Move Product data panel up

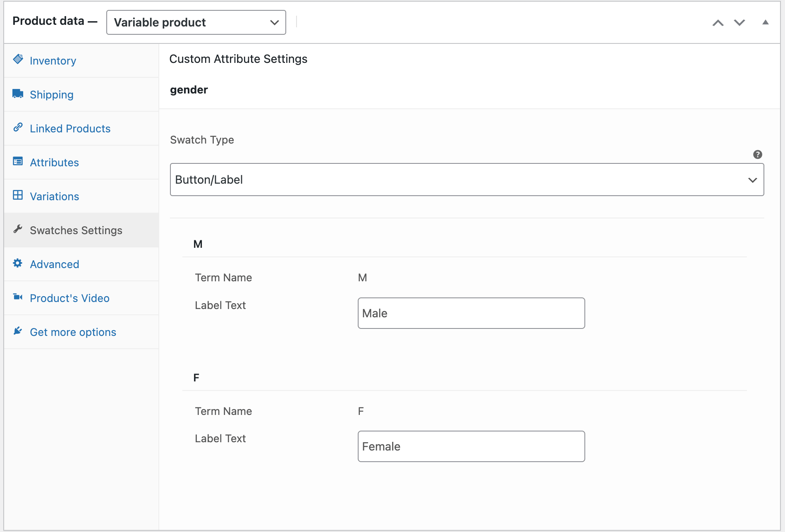pos(718,23)
